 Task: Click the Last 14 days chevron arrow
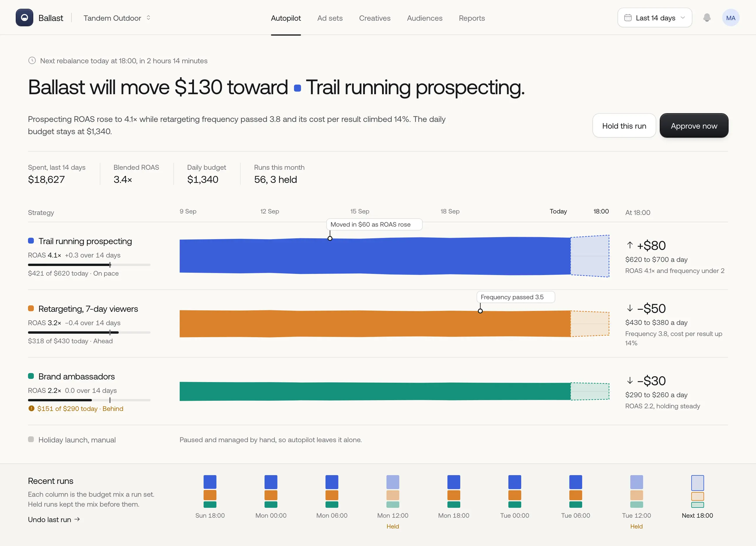click(683, 18)
